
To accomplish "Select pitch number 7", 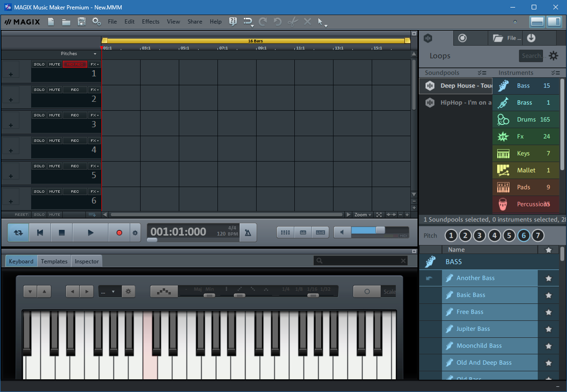I will click(x=538, y=236).
